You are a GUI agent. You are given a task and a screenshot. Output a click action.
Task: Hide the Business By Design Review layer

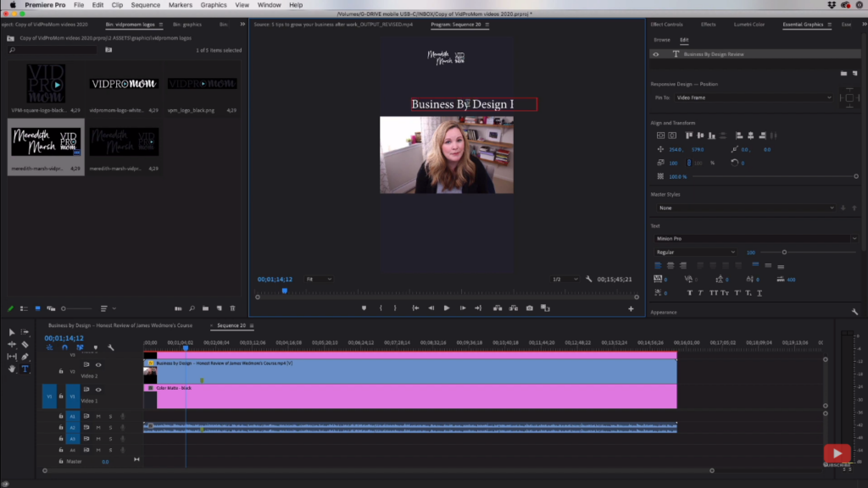656,54
